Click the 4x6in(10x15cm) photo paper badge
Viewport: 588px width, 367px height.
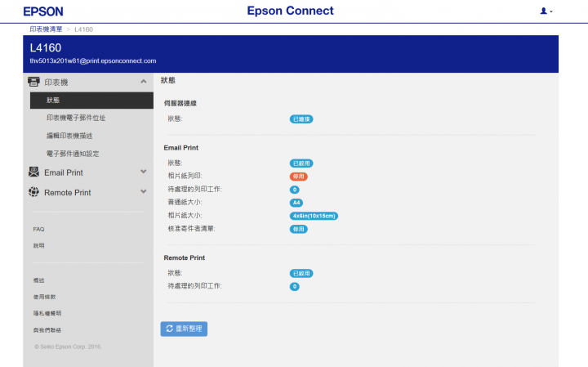point(314,216)
